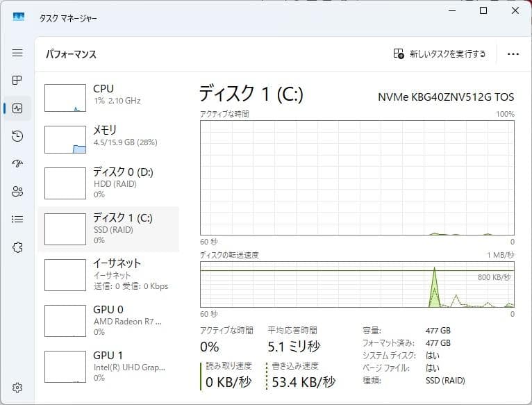Click the Task Manager app icon in title bar
Image resolution: width=532 pixels, height=405 pixels.
pos(19,17)
